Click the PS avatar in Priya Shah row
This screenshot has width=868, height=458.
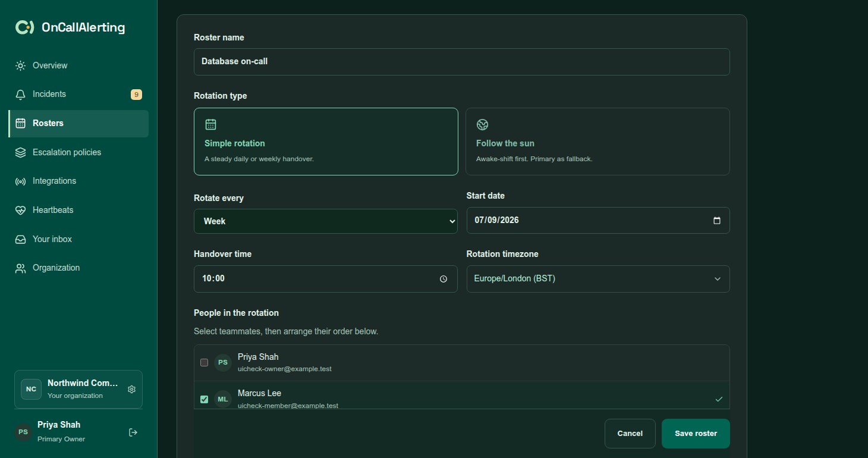click(223, 362)
